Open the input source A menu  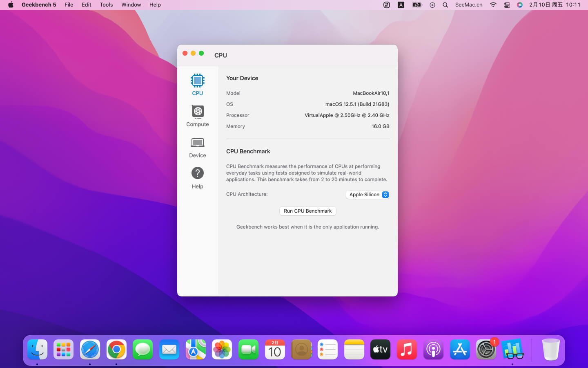[x=401, y=5]
